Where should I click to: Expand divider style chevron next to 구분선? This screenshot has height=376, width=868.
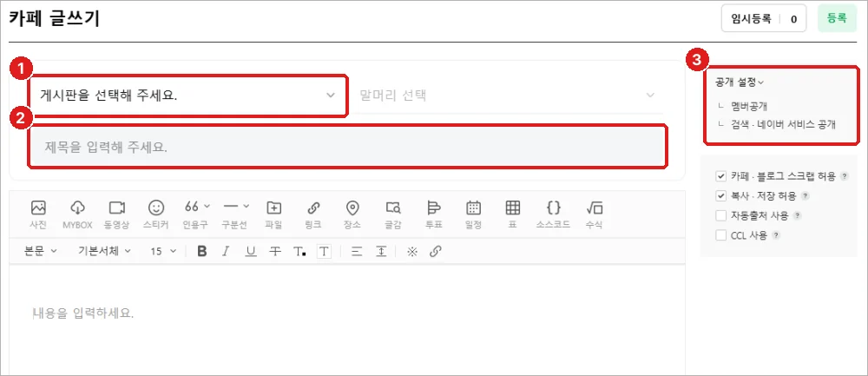(247, 206)
